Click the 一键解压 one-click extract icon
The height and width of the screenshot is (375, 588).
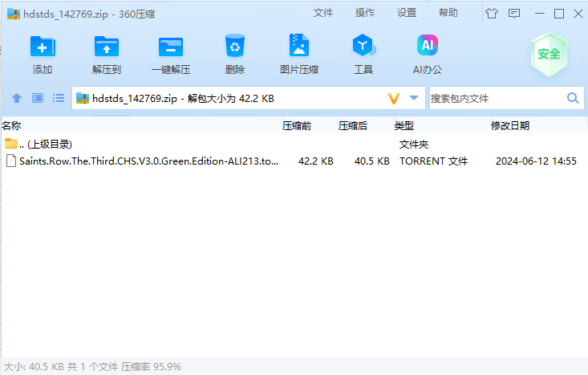point(171,47)
